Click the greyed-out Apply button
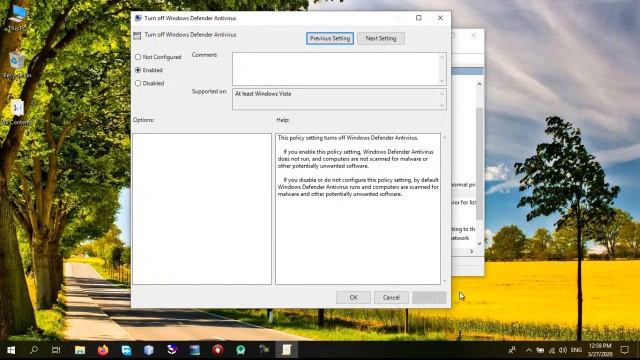Viewport: 640px width, 360px height. (429, 298)
